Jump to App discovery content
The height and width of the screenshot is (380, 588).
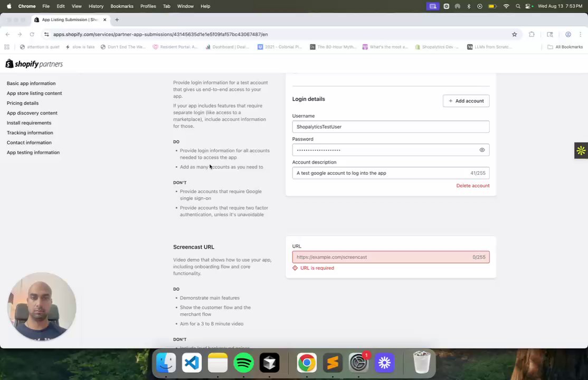(32, 113)
